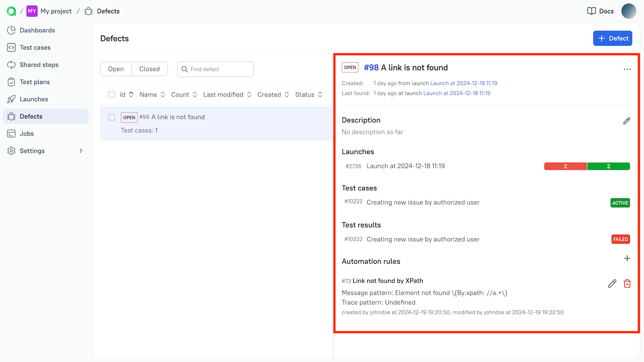The image size is (644, 362).
Task: Click the blue Defect create button
Action: 612,39
